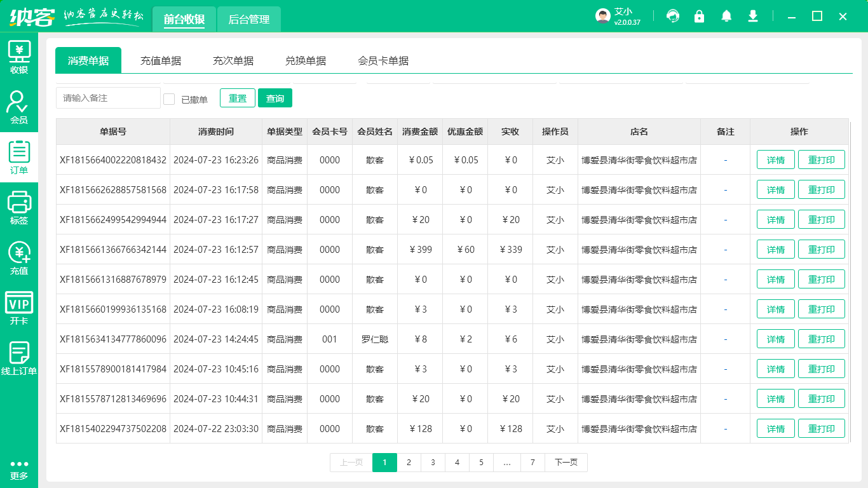868x488 pixels.
Task: Open 详情 details for the first order
Action: click(775, 159)
